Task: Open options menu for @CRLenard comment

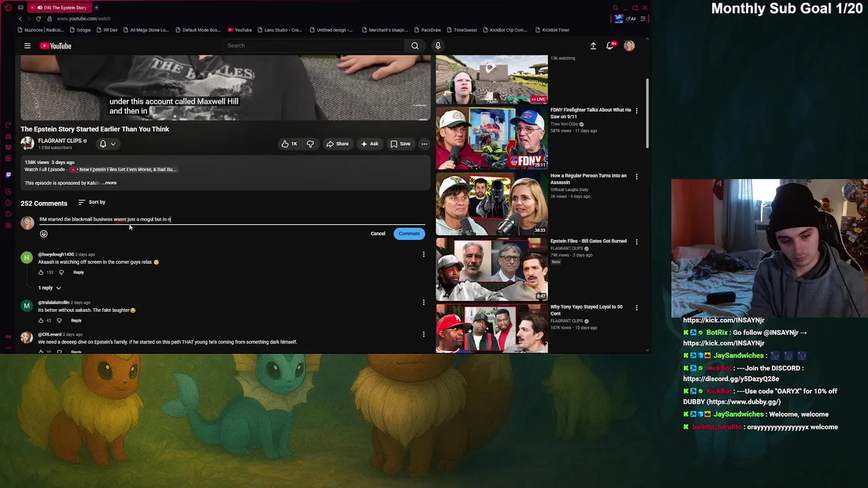Action: 424,334
